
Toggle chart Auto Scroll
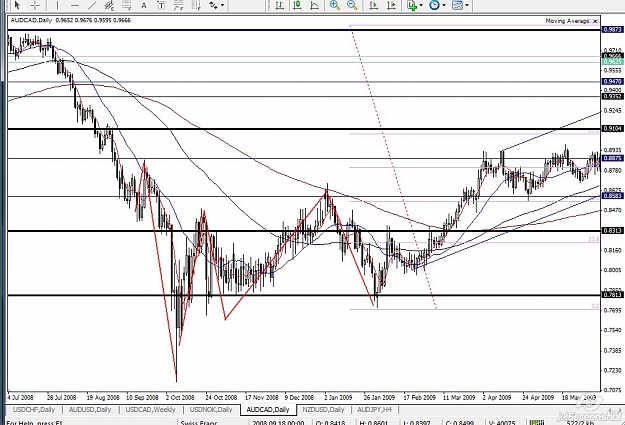click(374, 5)
